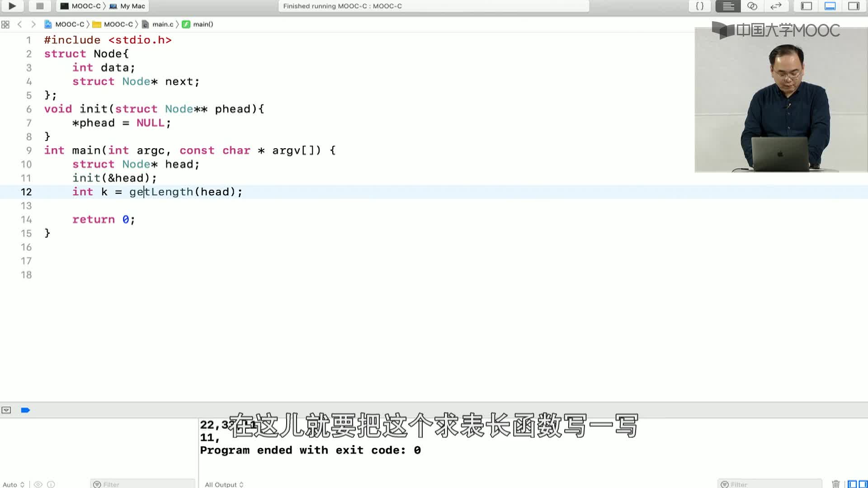Click 'init(&head);' on line 11

(x=114, y=178)
